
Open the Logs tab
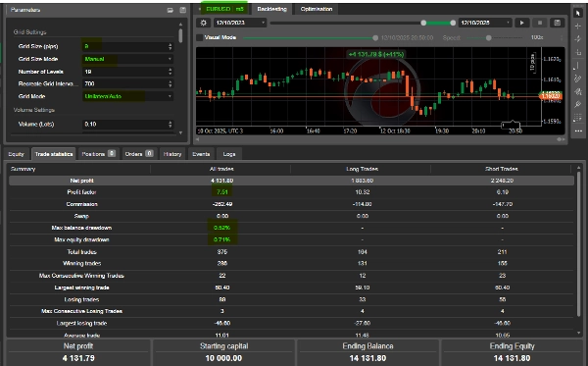(229, 154)
